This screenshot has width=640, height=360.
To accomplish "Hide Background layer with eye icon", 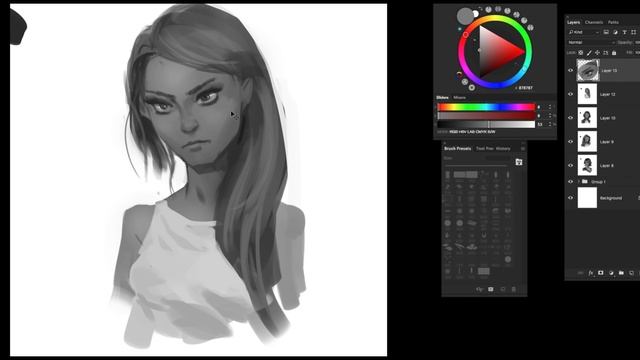I will coord(571,198).
